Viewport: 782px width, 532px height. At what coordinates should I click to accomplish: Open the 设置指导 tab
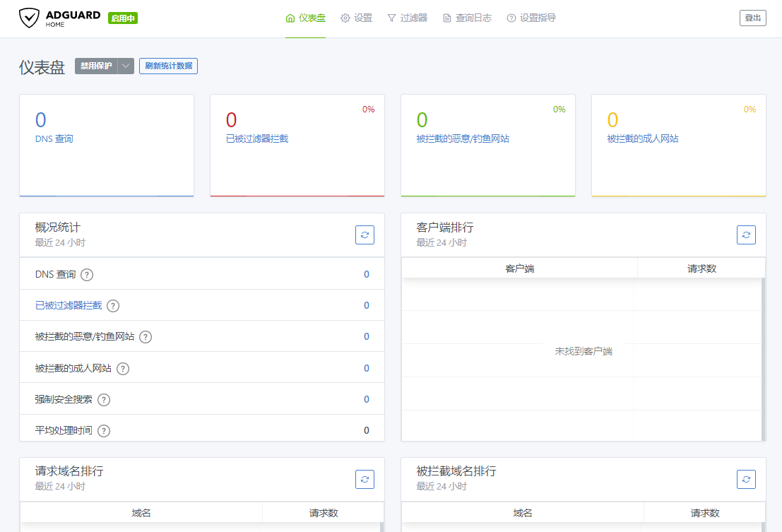click(x=531, y=18)
